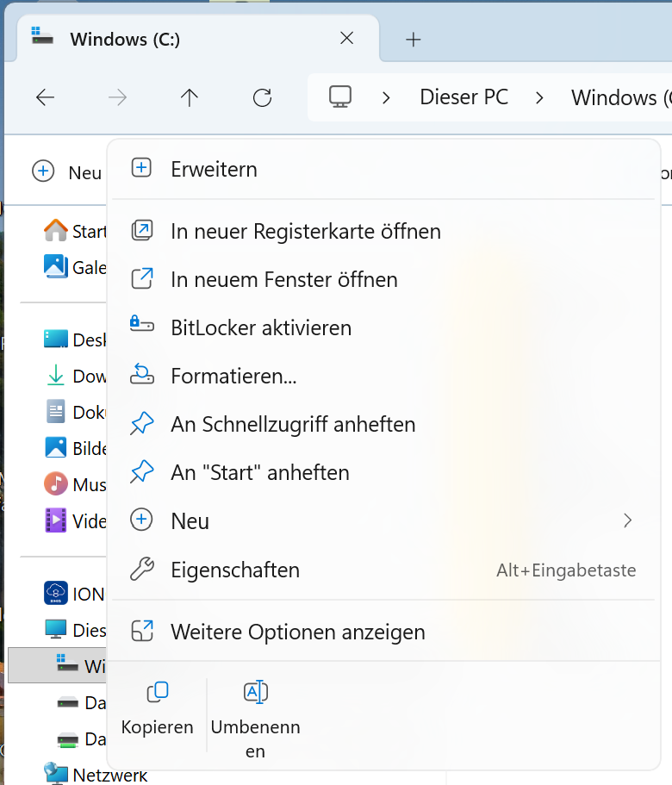Select the highlighted Windows drive in sidebar

58,665
